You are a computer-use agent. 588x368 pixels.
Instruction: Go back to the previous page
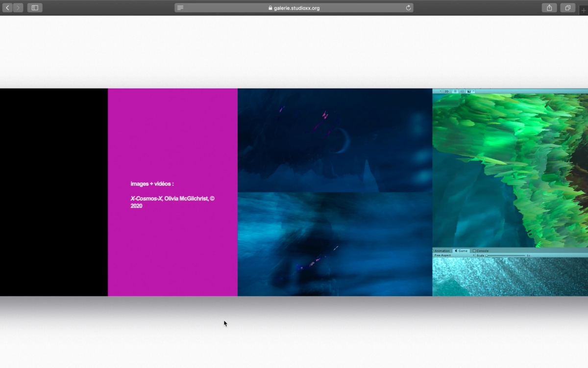pos(7,8)
